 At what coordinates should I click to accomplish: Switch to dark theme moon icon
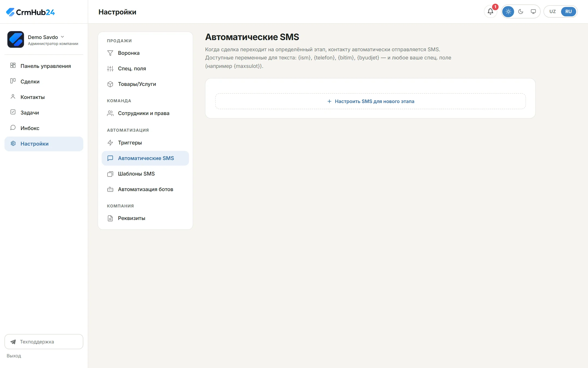(521, 11)
